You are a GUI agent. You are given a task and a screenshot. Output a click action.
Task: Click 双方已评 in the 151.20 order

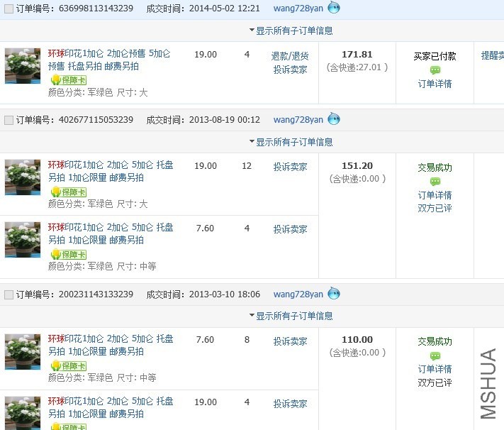click(435, 209)
